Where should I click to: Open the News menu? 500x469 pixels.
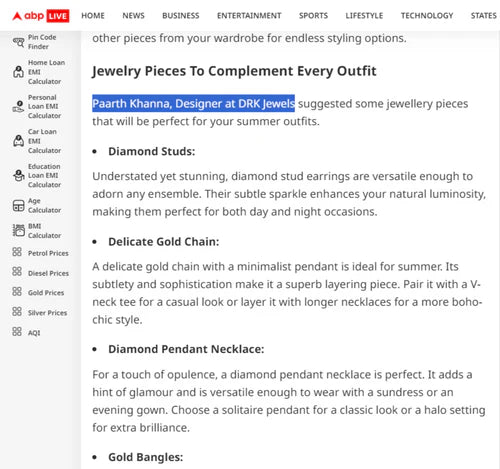point(133,16)
